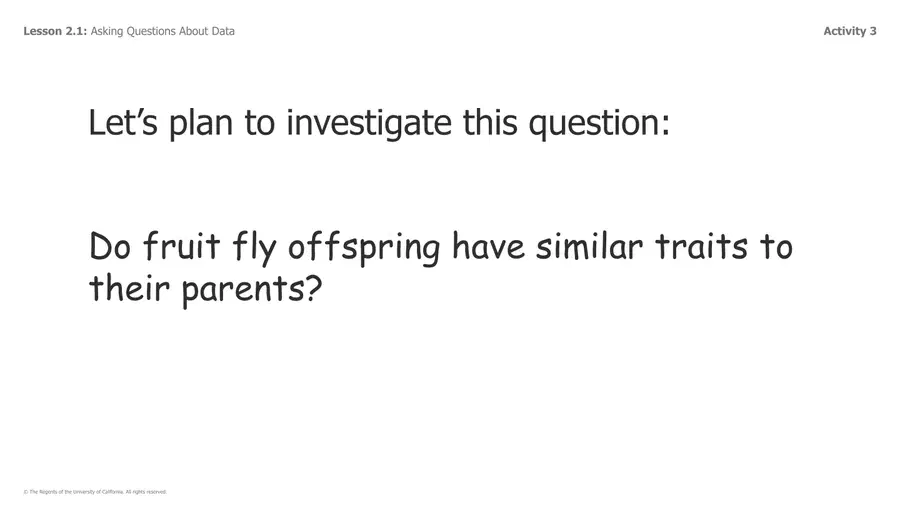Screen dimensions: 900x506
Task: Click the words 'their parents?' on second line
Action: pyautogui.click(x=205, y=289)
